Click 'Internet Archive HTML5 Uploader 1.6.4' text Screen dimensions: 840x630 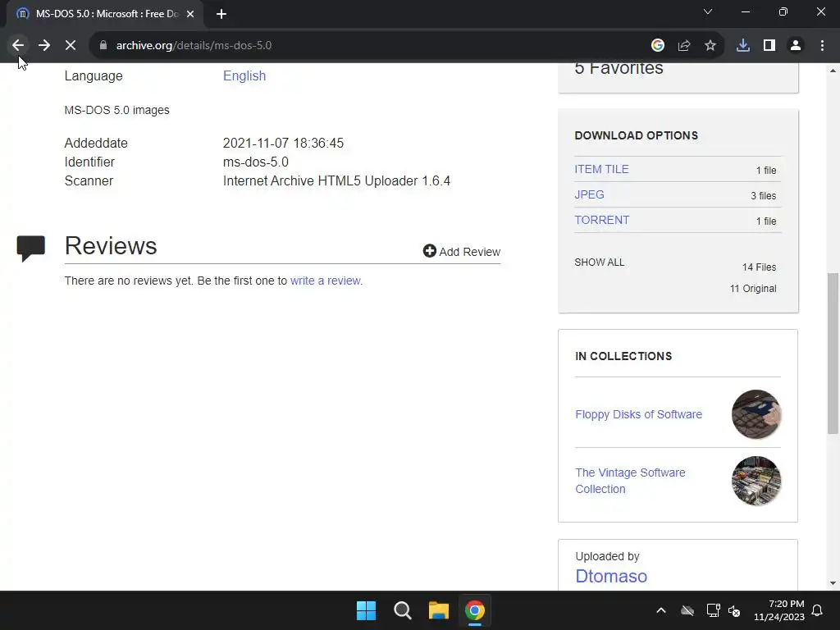click(x=336, y=181)
